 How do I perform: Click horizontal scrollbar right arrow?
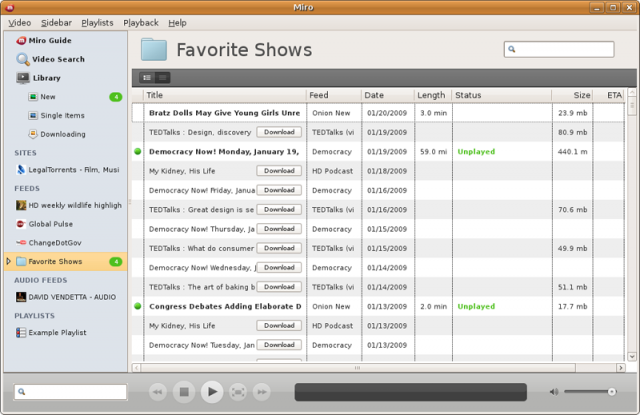coord(620,368)
